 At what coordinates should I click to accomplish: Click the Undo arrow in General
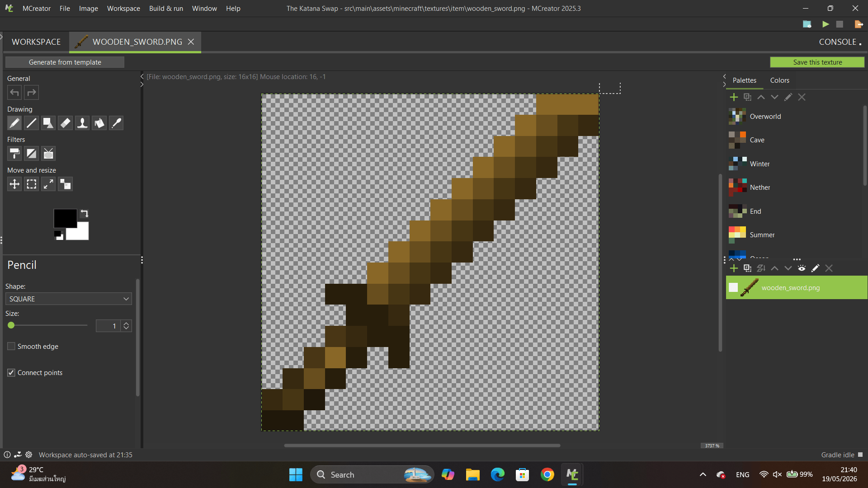pyautogui.click(x=14, y=93)
